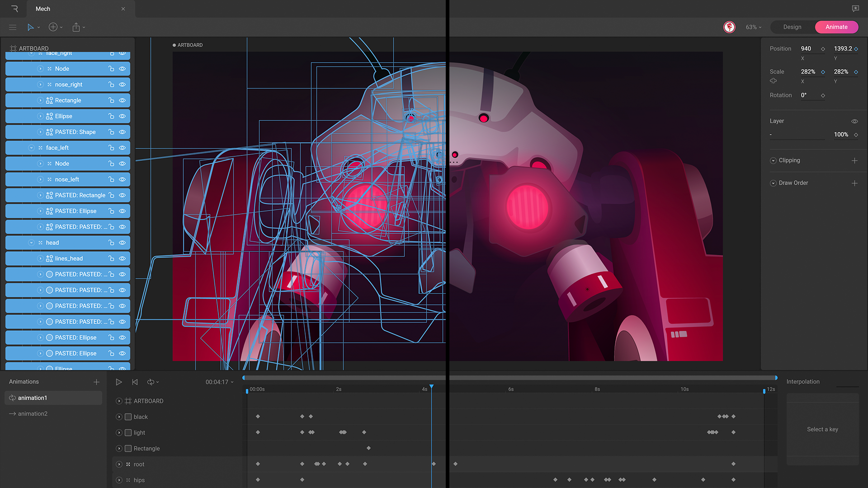The height and width of the screenshot is (488, 868).
Task: Select the arrow selection tool
Action: click(x=30, y=27)
